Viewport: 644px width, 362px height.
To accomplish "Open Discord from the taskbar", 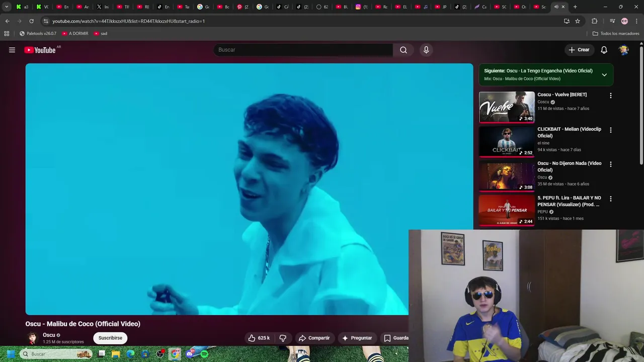I will 190,354.
